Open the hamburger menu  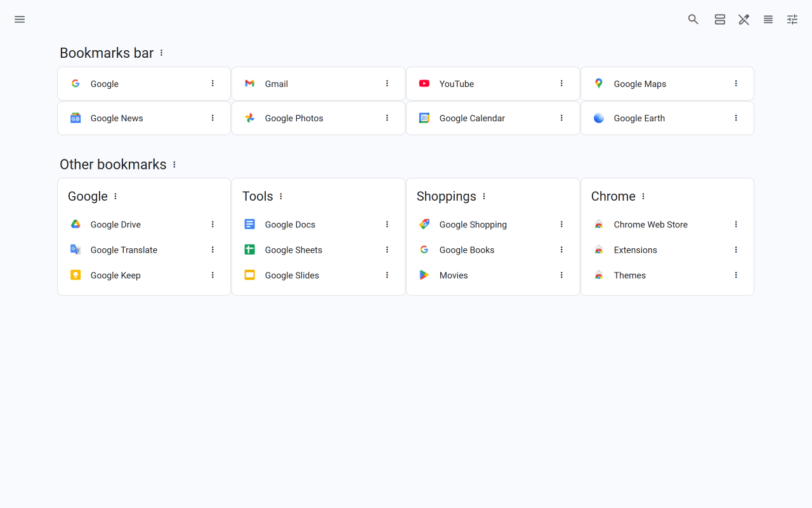tap(20, 20)
